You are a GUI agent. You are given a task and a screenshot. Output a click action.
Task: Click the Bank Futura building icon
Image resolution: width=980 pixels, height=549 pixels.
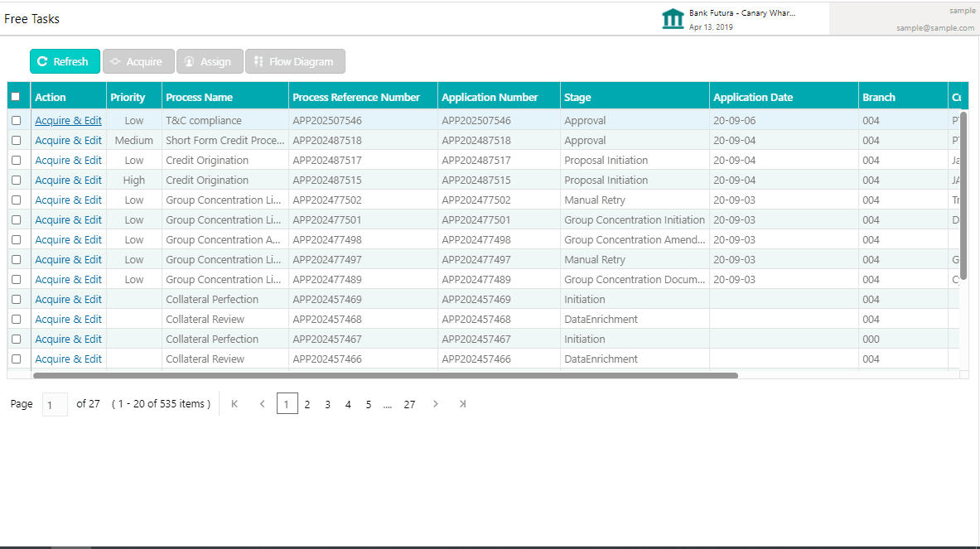(x=673, y=19)
